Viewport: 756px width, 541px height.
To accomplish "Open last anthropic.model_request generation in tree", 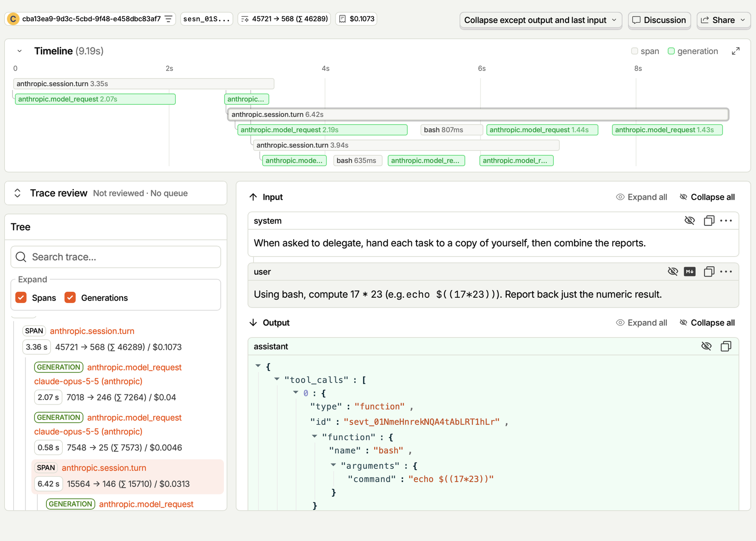I will 146,504.
